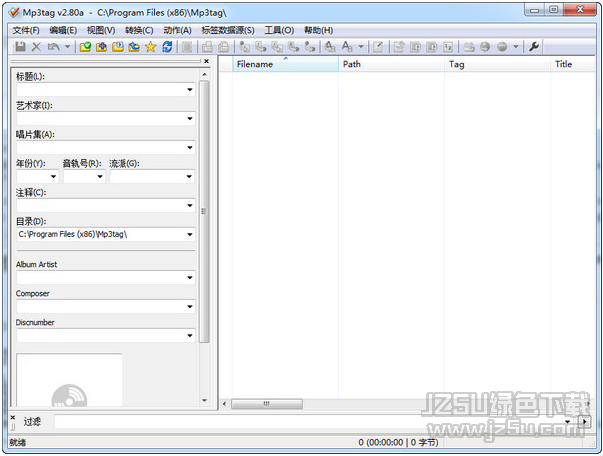Image resolution: width=603 pixels, height=456 pixels.
Task: Expand the 唱片集 dropdown
Action: pyautogui.click(x=190, y=148)
